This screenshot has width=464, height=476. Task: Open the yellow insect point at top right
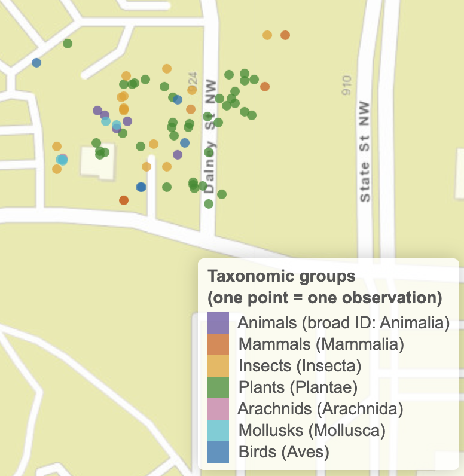(267, 35)
